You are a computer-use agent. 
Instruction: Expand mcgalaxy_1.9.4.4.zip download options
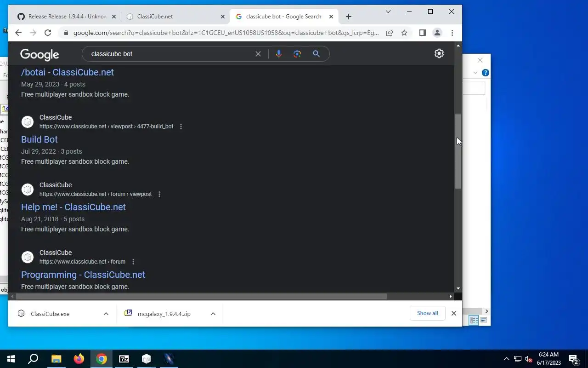(213, 314)
